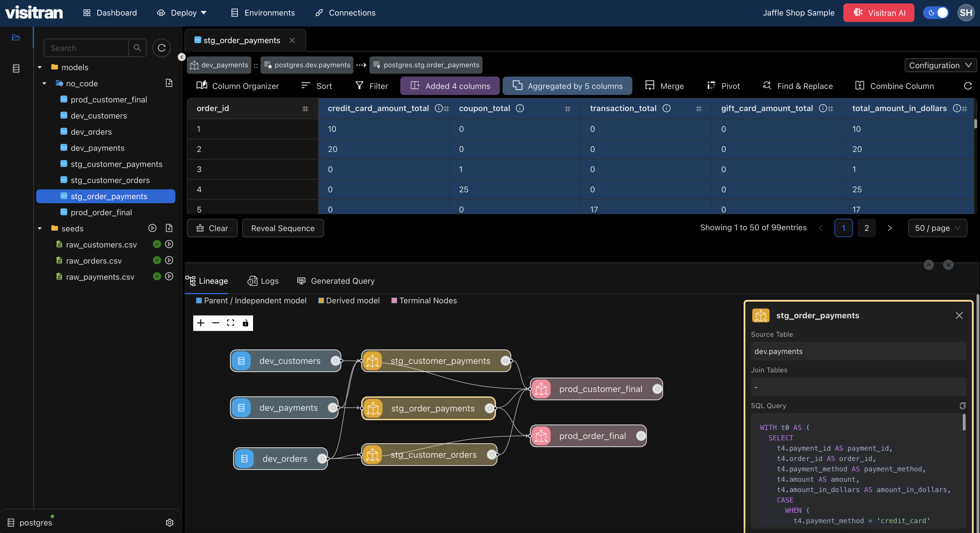This screenshot has width=980, height=533.
Task: Open Find & Replace tool
Action: (798, 86)
